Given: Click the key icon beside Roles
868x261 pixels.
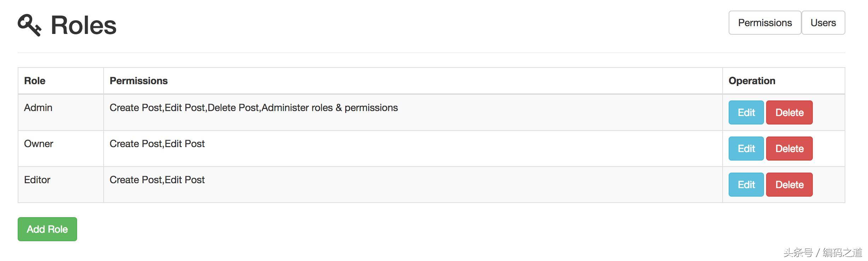Looking at the screenshot, I should (x=29, y=25).
